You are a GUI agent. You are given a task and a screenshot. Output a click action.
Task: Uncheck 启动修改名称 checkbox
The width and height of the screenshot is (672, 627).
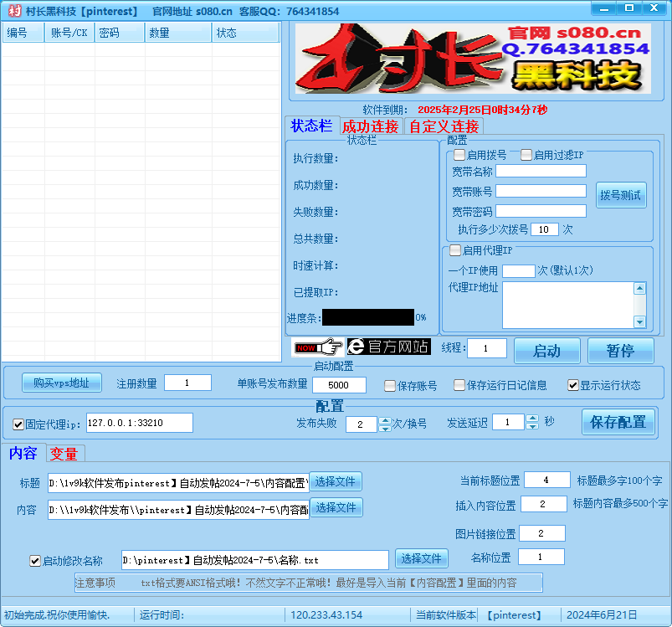click(35, 561)
